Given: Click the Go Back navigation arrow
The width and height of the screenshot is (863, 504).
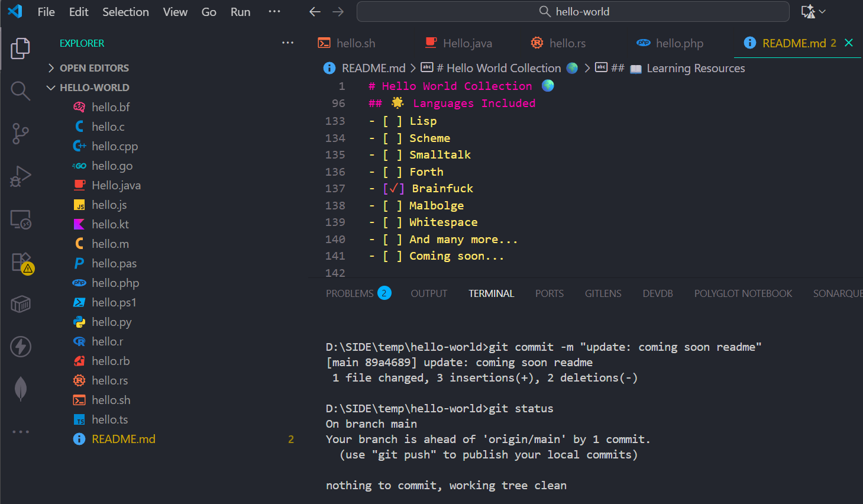Looking at the screenshot, I should click(315, 12).
